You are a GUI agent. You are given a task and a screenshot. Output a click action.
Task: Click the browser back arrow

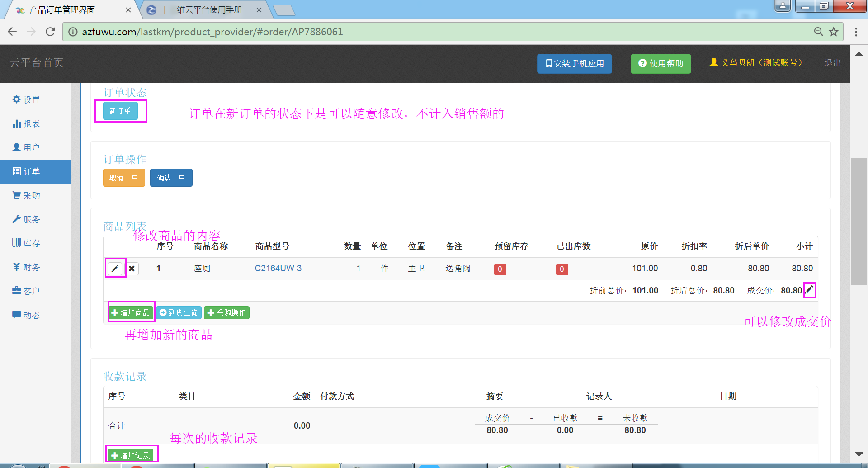12,32
